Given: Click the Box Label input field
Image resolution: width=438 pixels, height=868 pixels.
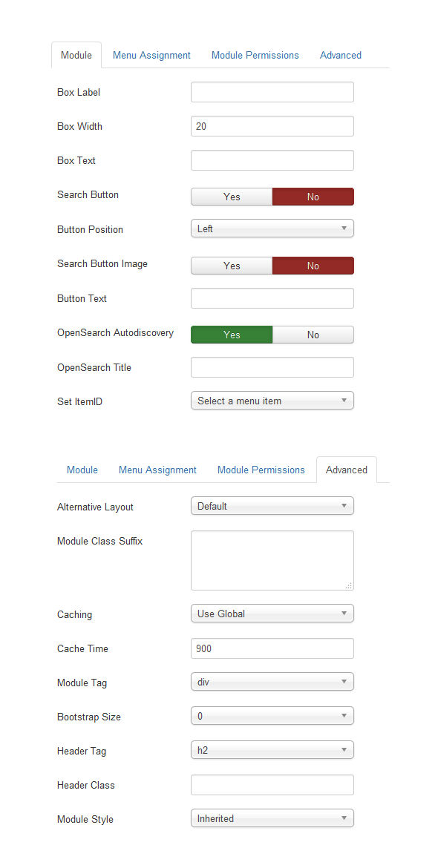Looking at the screenshot, I should 272,92.
